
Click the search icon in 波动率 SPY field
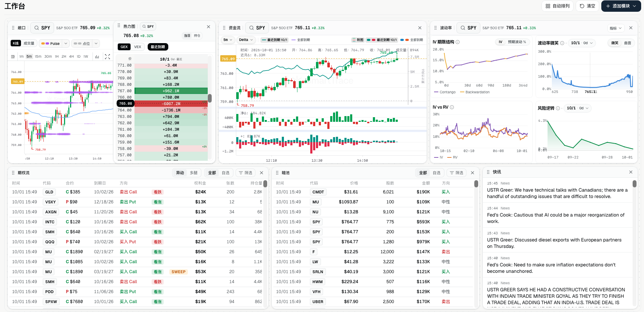click(x=463, y=28)
